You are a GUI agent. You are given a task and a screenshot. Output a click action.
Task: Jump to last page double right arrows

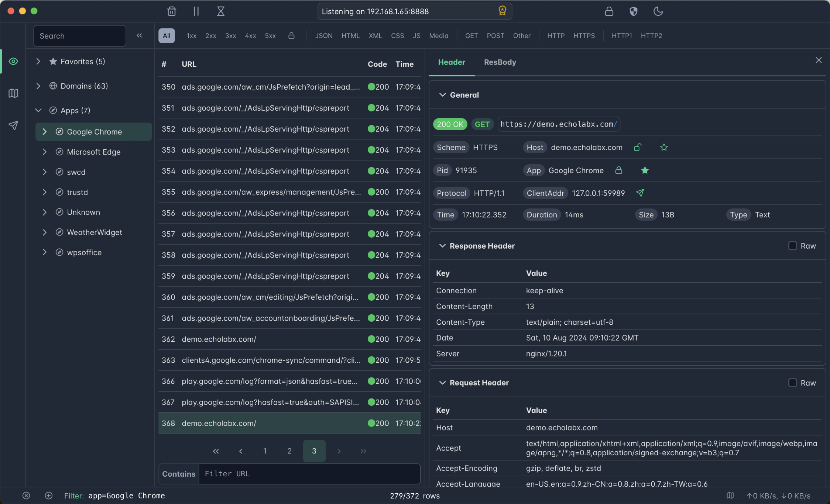pyautogui.click(x=363, y=451)
